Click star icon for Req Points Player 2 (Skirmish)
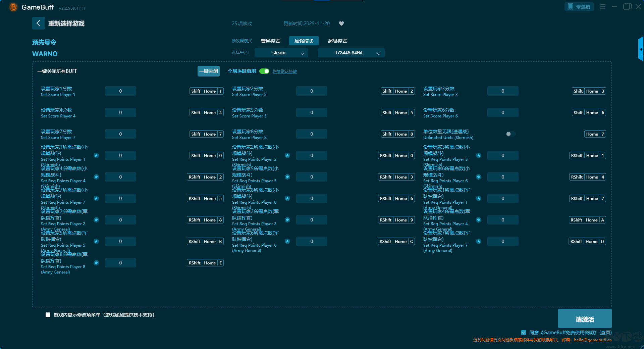The image size is (644, 349). (287, 155)
